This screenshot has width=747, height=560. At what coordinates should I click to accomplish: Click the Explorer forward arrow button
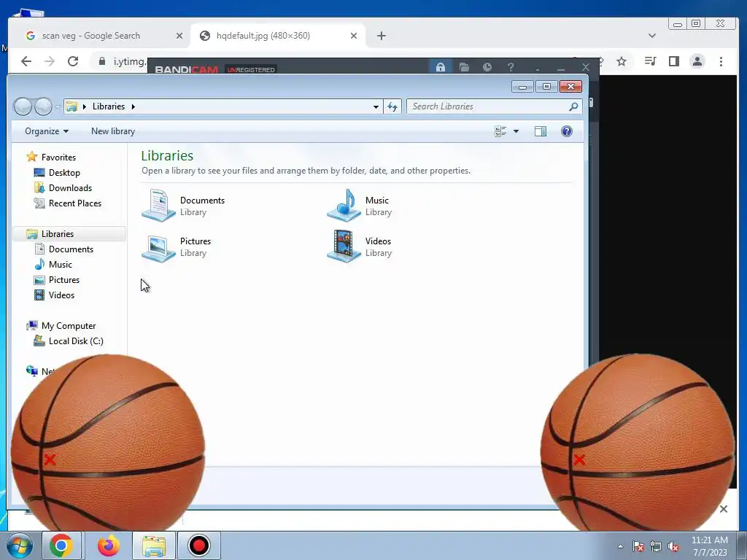point(43,106)
